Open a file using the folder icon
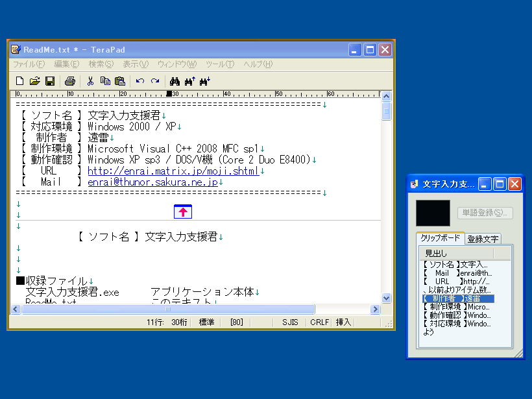The width and height of the screenshot is (532, 399). (34, 81)
